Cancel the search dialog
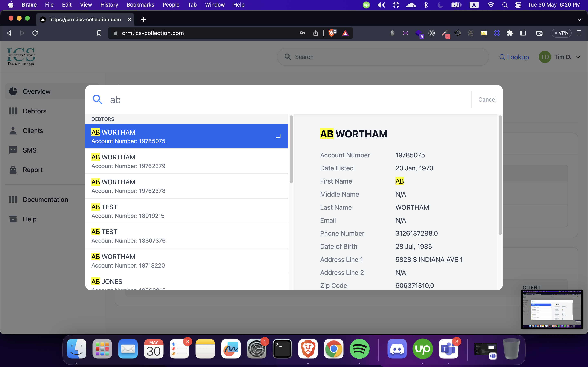The height and width of the screenshot is (367, 588). [487, 99]
